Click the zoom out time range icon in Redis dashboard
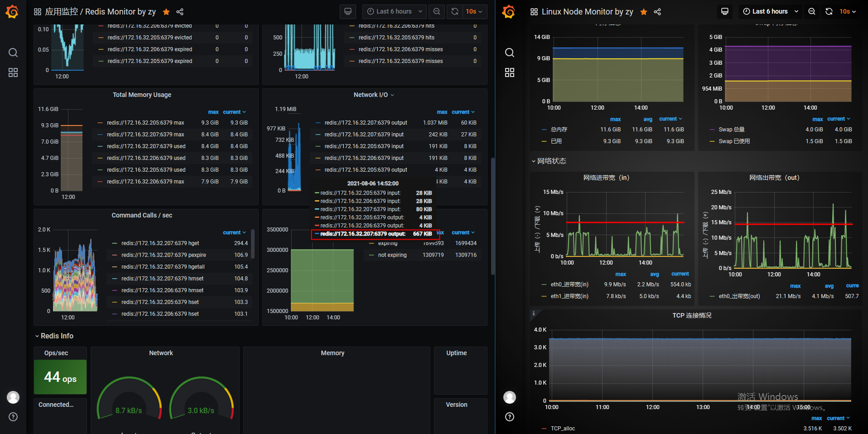The width and height of the screenshot is (868, 434). (437, 12)
